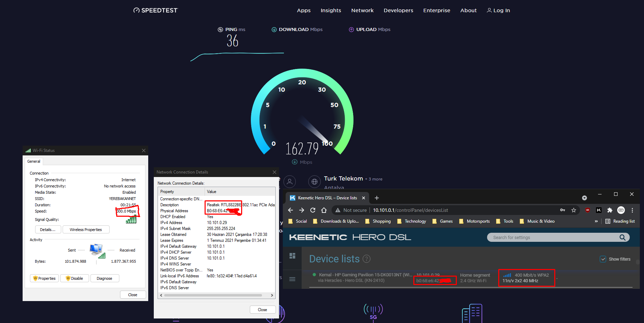
Task: Open the Keenetic dashboard grid icon
Action: [292, 256]
